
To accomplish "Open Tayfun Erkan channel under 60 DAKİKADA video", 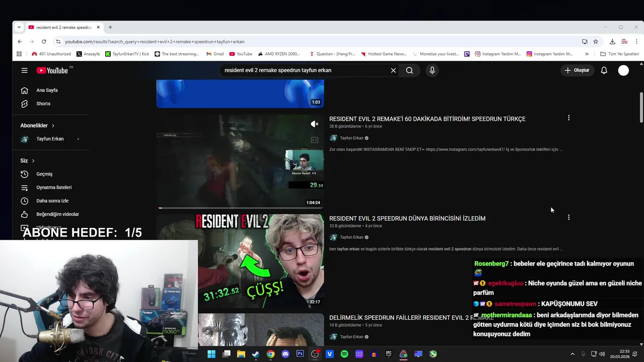I will (351, 138).
